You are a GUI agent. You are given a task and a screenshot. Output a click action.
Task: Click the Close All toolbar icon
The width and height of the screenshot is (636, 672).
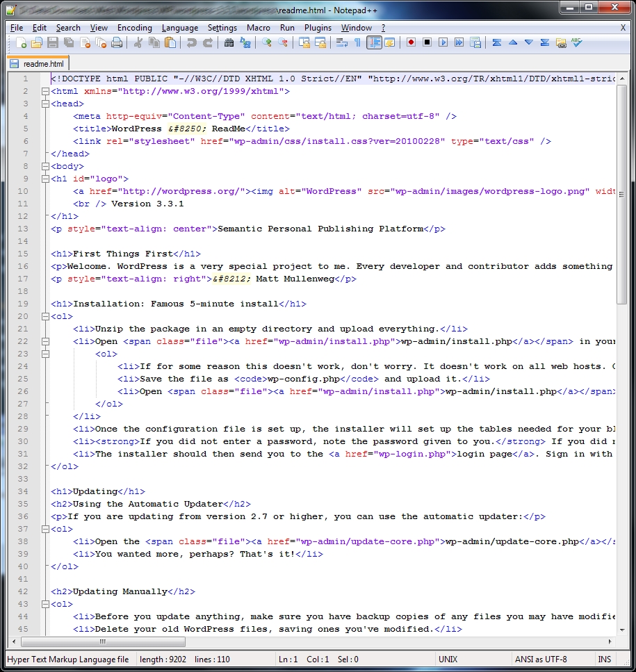(x=101, y=42)
